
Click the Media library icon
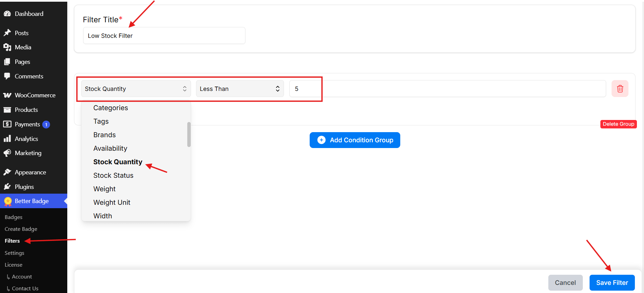coord(7,47)
